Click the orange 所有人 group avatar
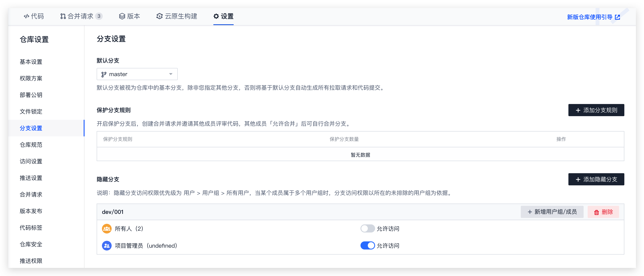 [x=107, y=229]
